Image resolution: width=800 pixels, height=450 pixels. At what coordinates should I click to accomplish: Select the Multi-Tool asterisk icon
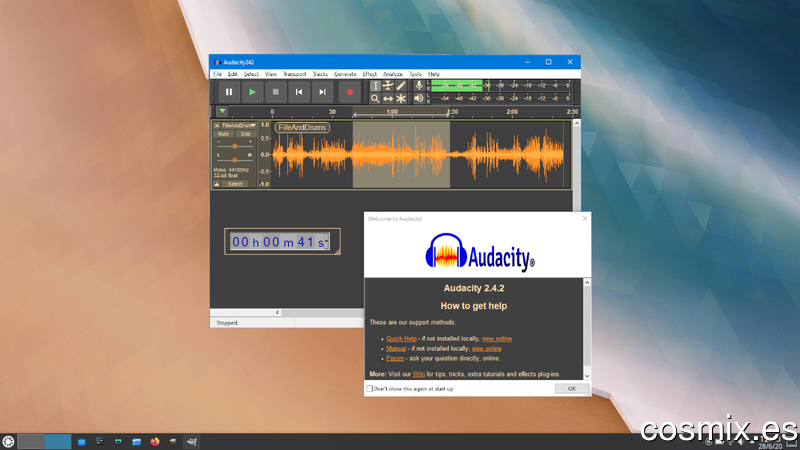tap(401, 98)
